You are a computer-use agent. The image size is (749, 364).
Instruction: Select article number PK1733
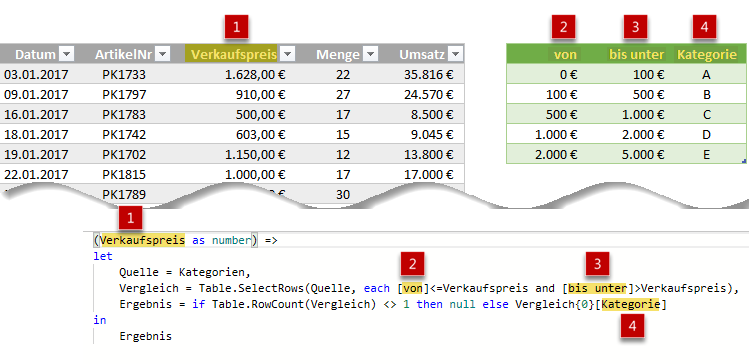pos(124,75)
